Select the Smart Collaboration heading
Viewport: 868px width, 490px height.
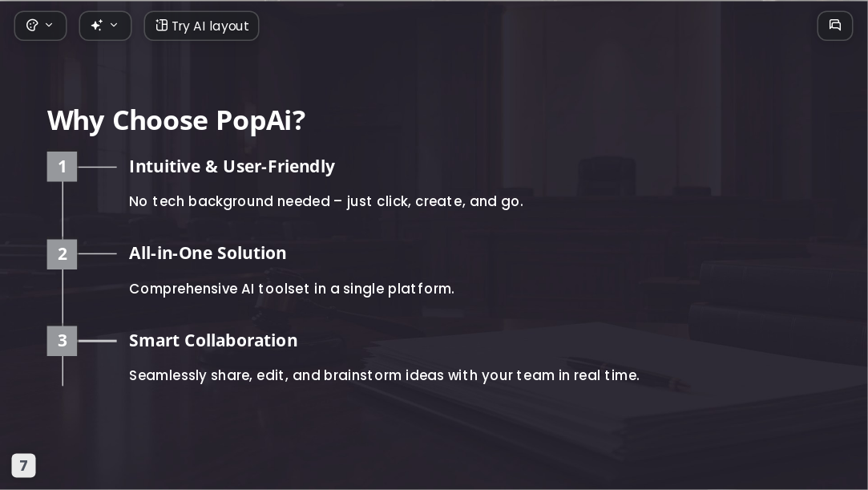click(x=213, y=341)
